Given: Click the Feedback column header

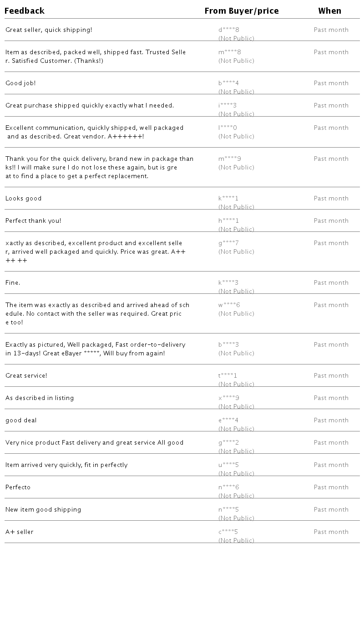Looking at the screenshot, I should click(x=25, y=11).
